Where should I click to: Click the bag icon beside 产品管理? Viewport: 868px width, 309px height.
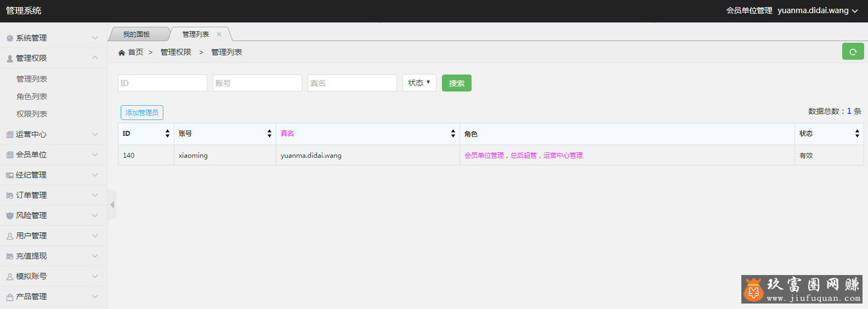(10, 297)
